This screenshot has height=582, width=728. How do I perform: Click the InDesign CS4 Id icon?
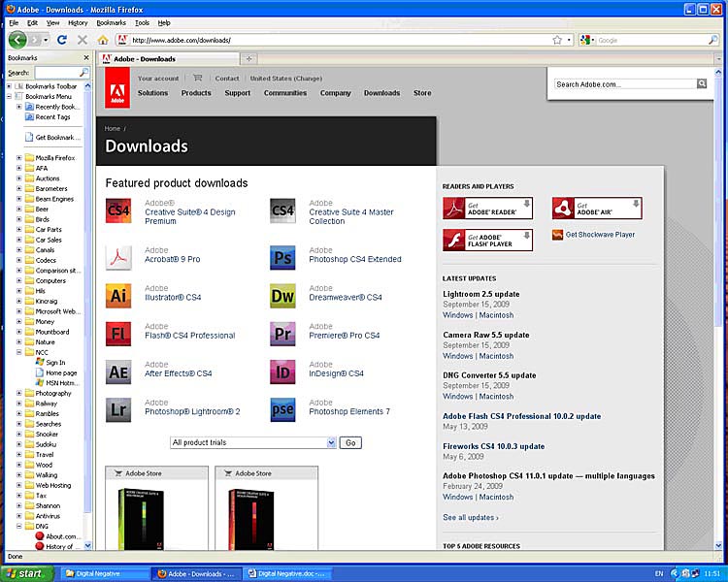pos(281,372)
